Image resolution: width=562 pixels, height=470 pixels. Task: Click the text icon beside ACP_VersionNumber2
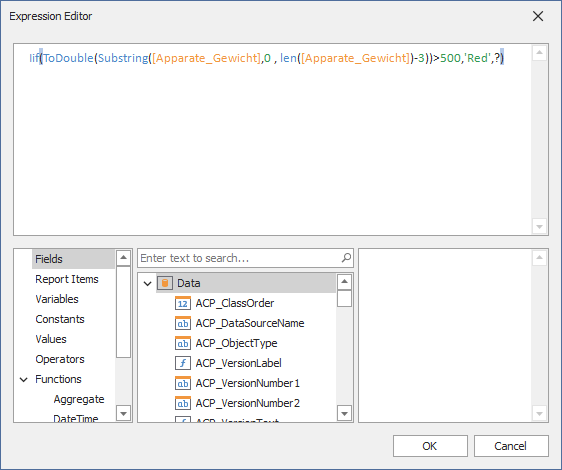pyautogui.click(x=182, y=403)
